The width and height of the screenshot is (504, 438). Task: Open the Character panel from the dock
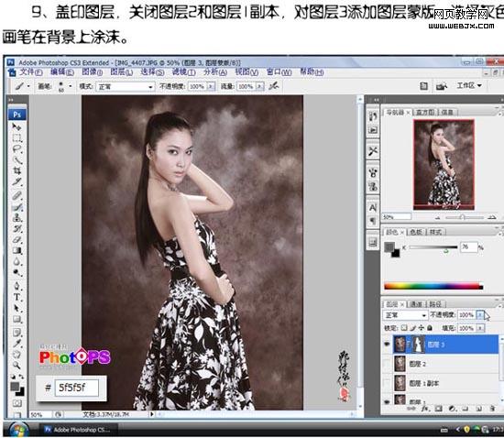(373, 208)
